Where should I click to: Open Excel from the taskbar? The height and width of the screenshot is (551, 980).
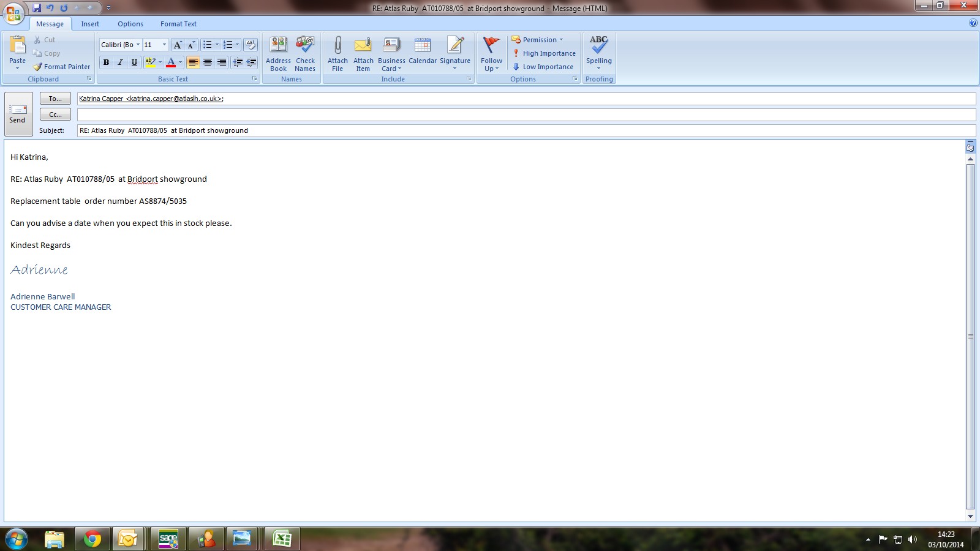(x=282, y=539)
